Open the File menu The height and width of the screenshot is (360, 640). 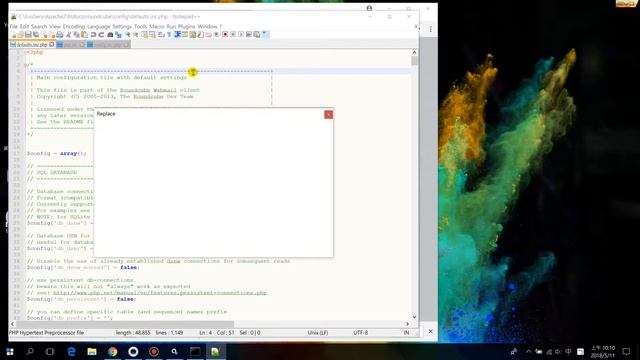(x=13, y=27)
